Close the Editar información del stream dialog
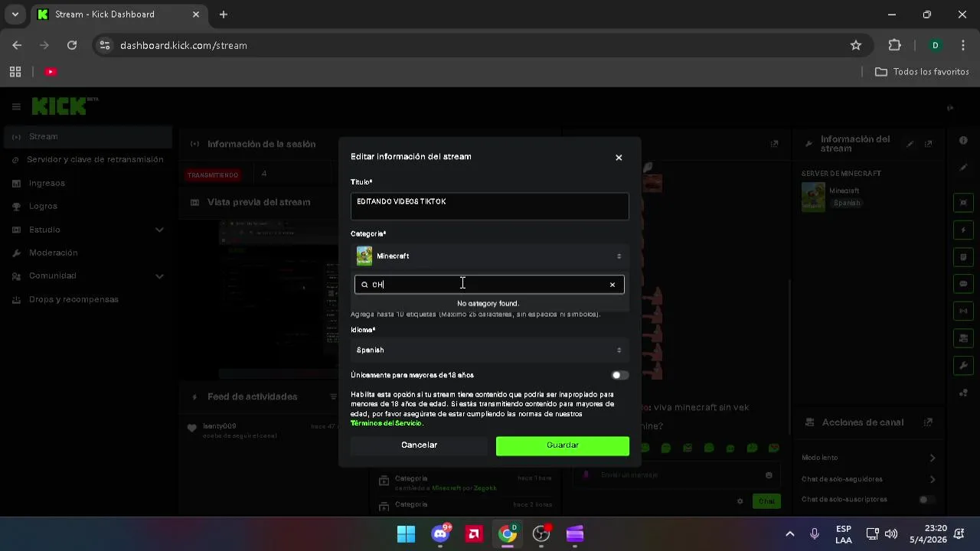This screenshot has height=551, width=980. (x=619, y=158)
